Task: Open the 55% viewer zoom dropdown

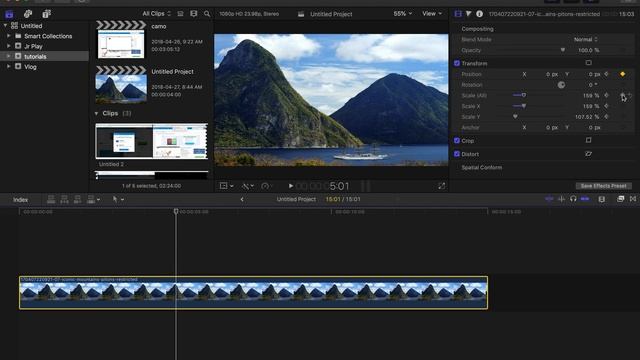Action: [402, 14]
